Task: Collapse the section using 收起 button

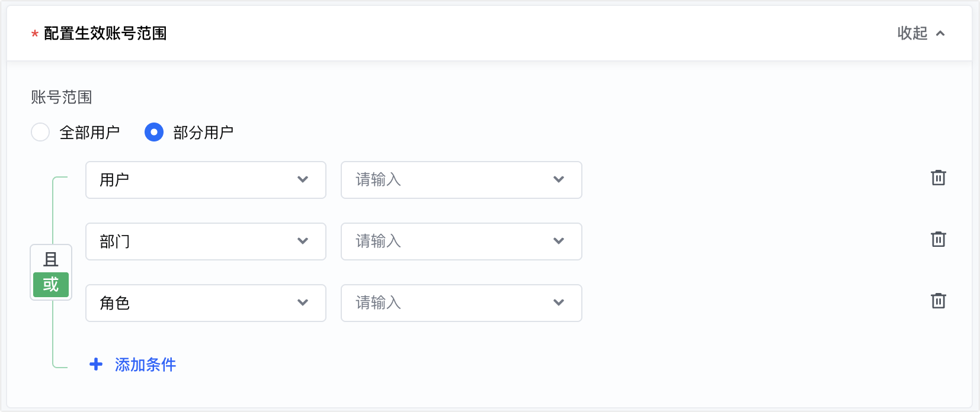Action: click(912, 33)
